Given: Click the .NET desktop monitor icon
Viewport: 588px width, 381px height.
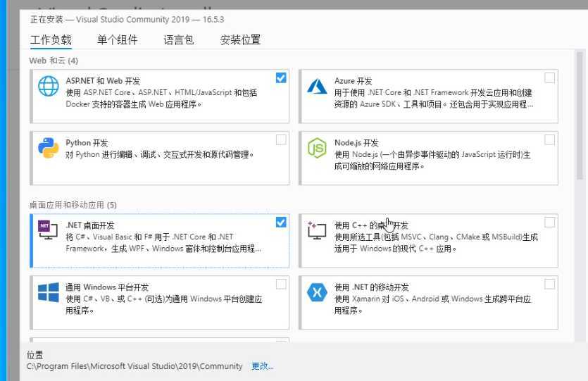Looking at the screenshot, I should [48, 230].
